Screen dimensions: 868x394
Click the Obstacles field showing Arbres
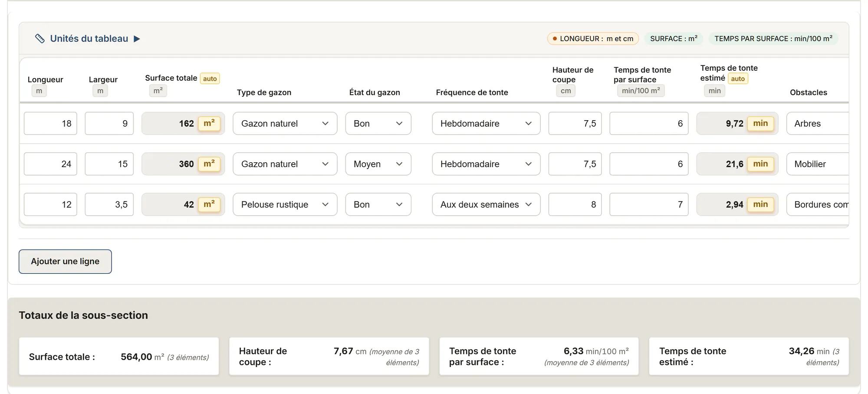[x=818, y=124]
